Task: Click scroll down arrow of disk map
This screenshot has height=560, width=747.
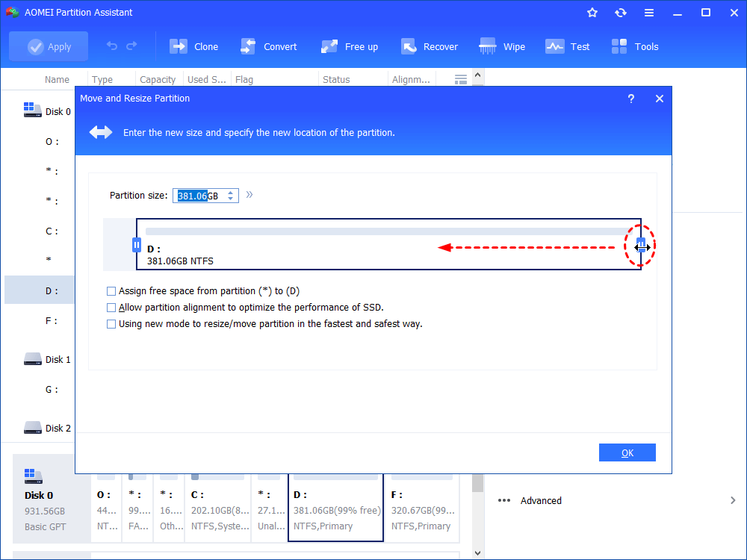Action: [x=478, y=553]
